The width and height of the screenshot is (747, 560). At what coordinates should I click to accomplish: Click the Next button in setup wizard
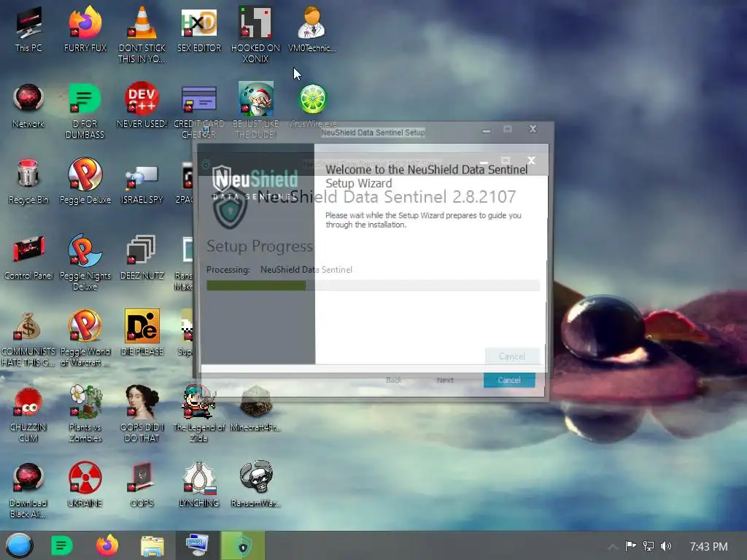coord(445,380)
